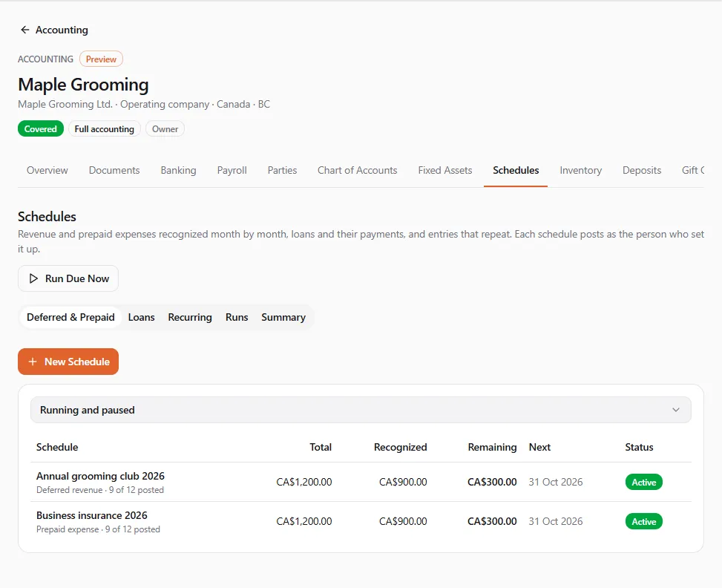Open the Banking tab

pyautogui.click(x=178, y=171)
